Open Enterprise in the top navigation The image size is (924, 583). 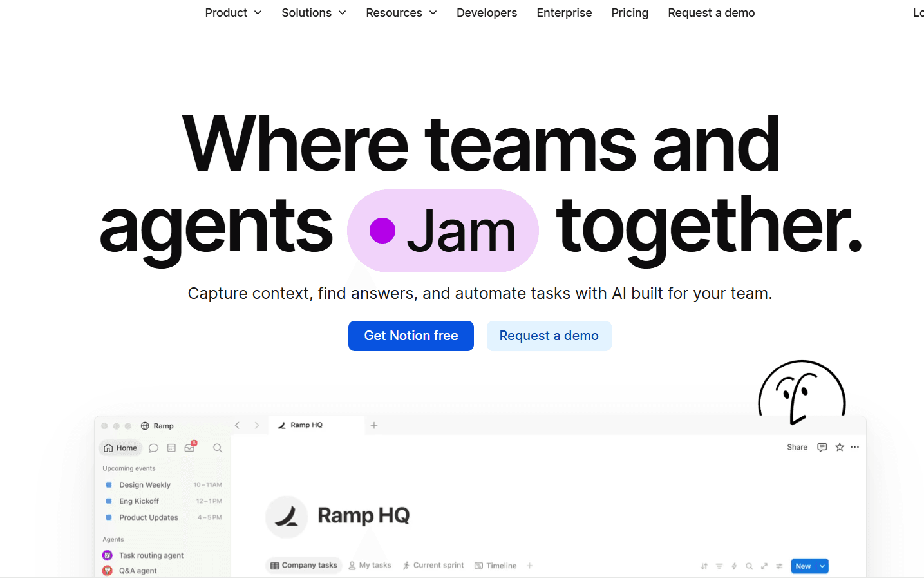pos(564,13)
